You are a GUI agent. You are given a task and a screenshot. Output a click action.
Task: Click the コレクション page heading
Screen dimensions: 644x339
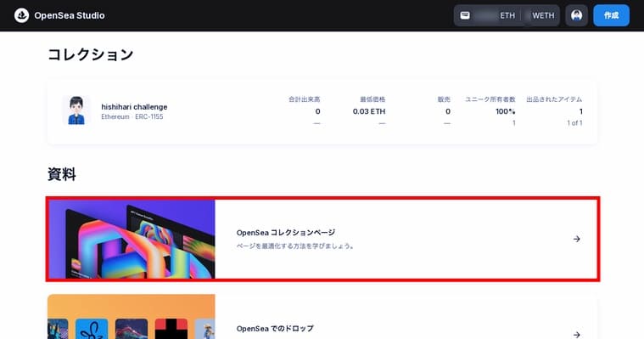point(90,54)
